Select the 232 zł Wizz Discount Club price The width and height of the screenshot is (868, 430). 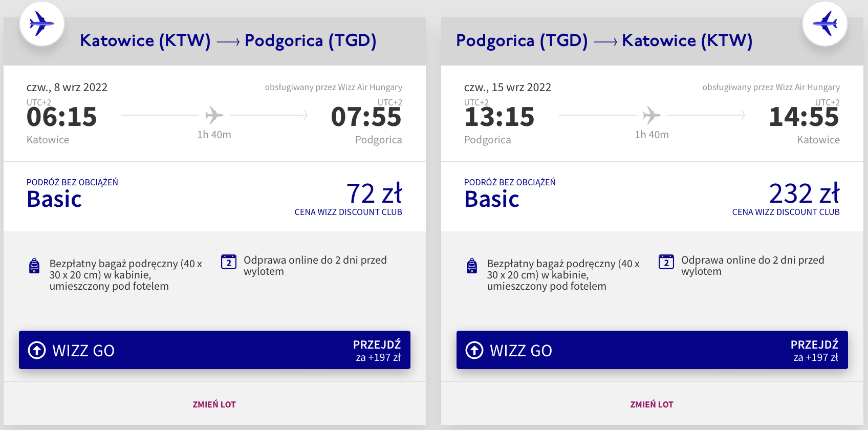coord(804,195)
